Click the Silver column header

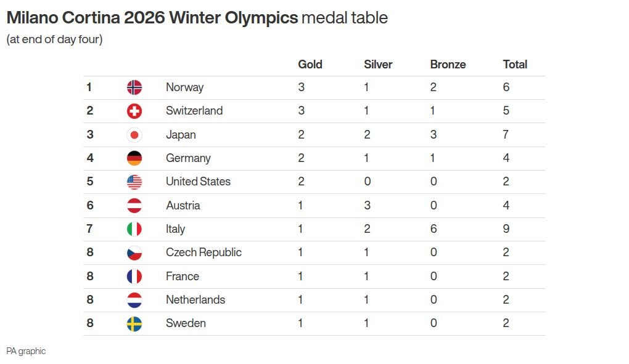(x=378, y=64)
